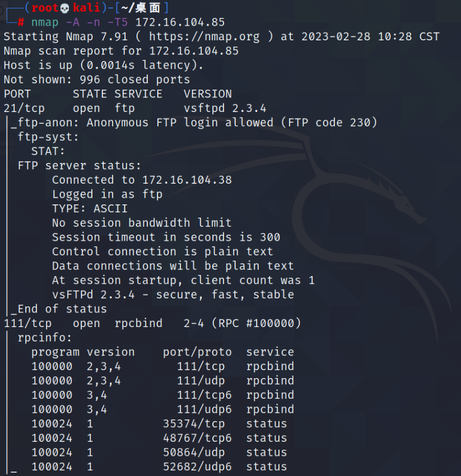
Task: Click the https://nmap.org link
Action: tap(204, 37)
